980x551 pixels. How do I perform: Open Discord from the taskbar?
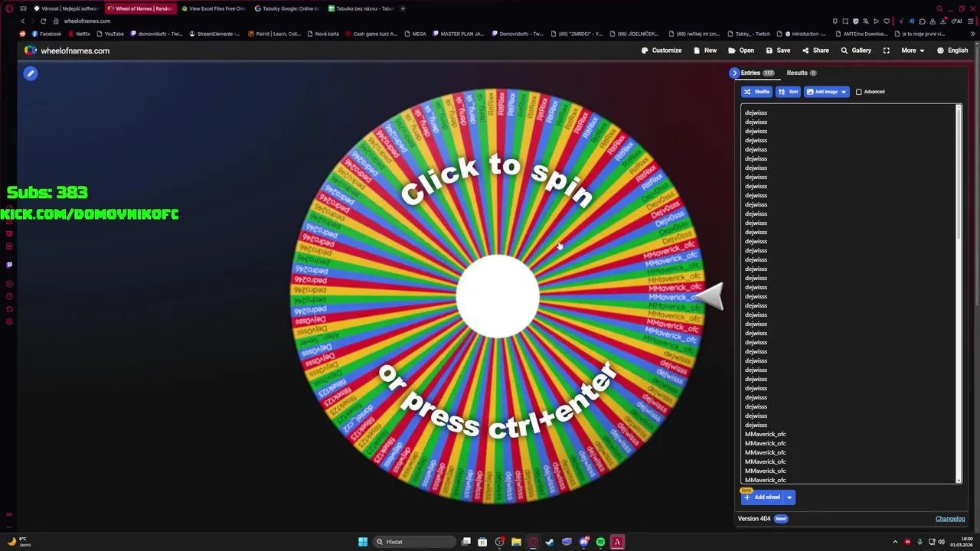point(583,542)
